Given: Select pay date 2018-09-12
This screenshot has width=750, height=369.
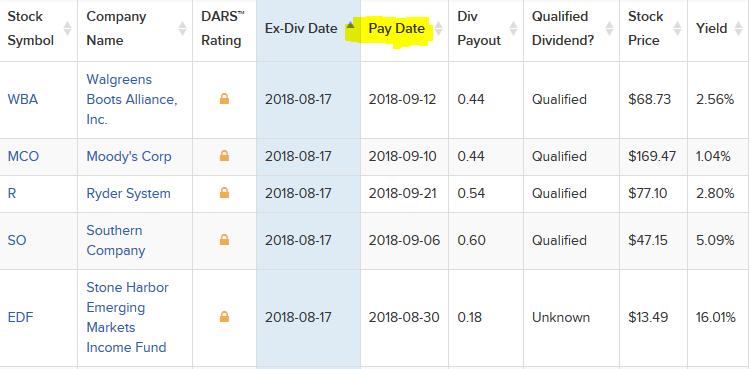Looking at the screenshot, I should coord(402,100).
